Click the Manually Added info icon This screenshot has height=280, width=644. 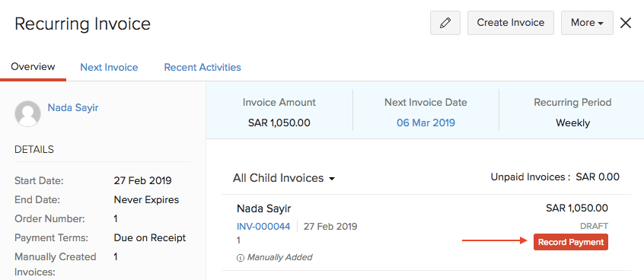(x=241, y=258)
